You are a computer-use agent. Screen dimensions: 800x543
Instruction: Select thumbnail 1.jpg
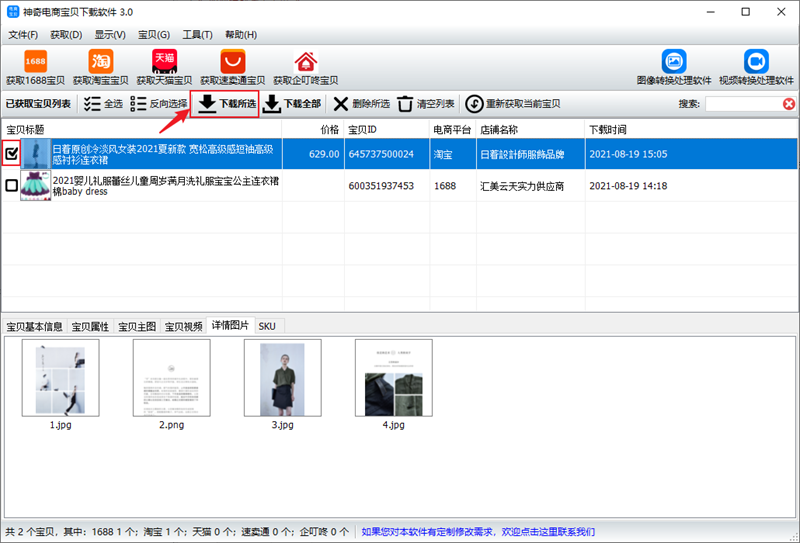click(x=61, y=378)
